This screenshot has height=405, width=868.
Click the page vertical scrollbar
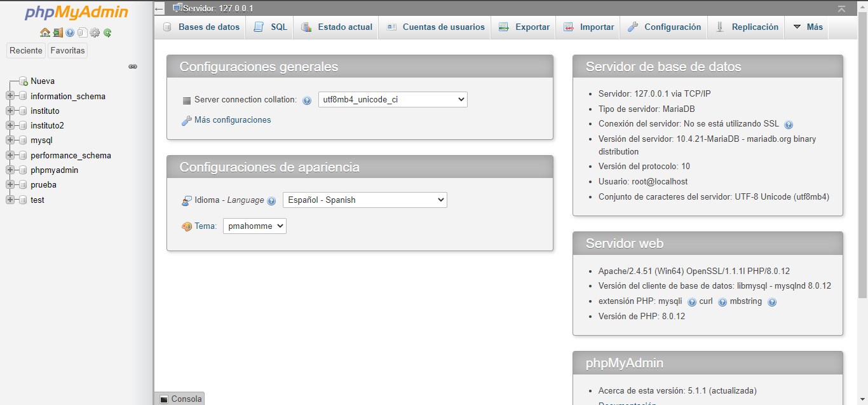coord(863,156)
